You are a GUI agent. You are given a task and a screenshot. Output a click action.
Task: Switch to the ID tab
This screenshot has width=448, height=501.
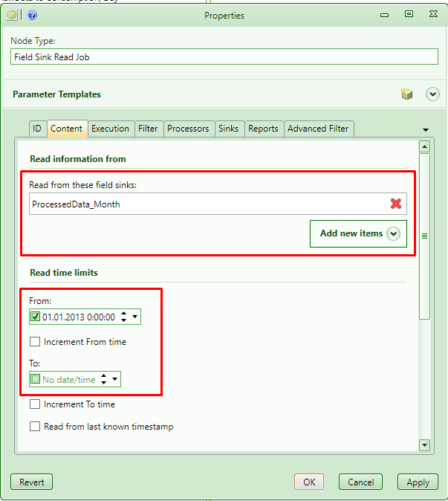[x=37, y=129]
